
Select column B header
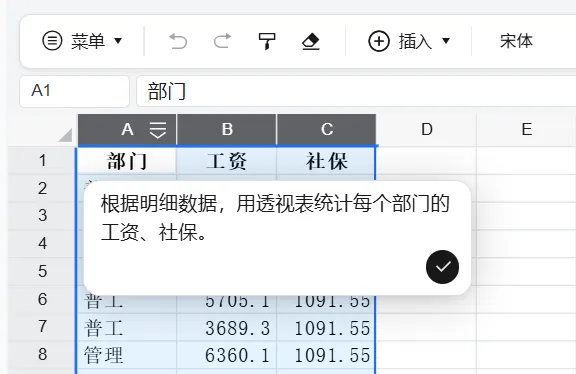tap(227, 130)
